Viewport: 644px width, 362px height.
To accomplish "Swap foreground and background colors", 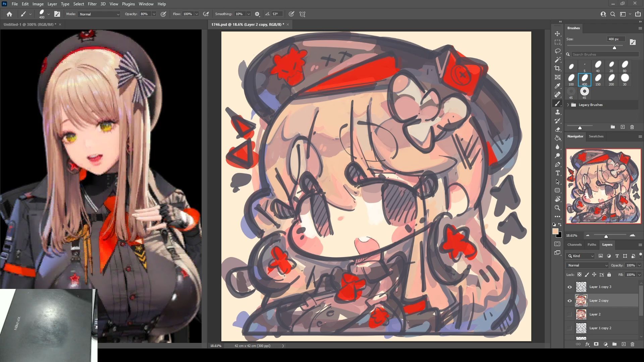I will click(x=560, y=225).
